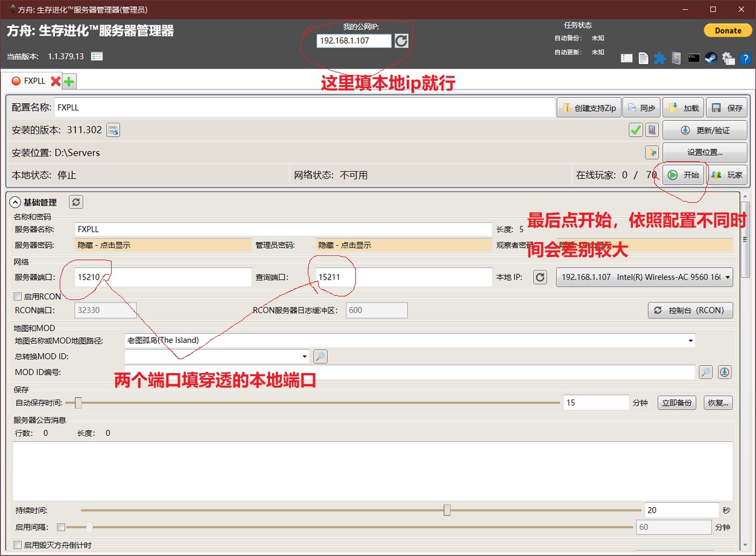Click the 查询端口 input field
Screen dimensions: 756x556
click(x=404, y=277)
